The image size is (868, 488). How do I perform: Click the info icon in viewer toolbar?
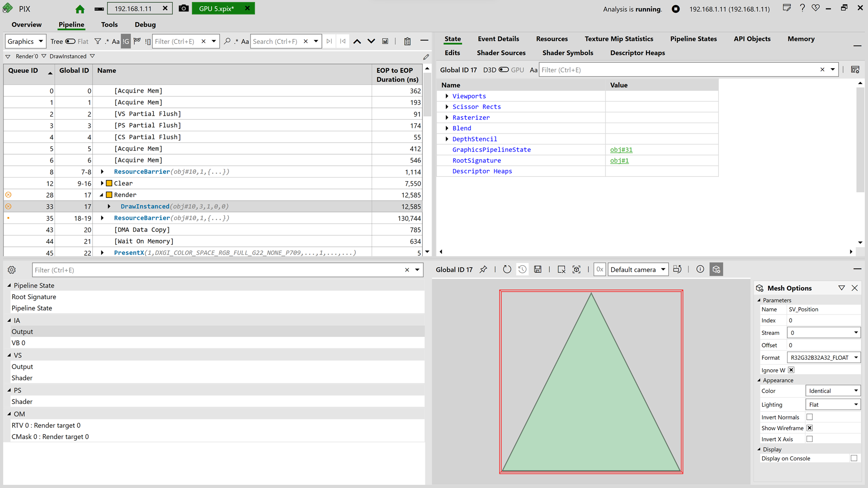(700, 269)
